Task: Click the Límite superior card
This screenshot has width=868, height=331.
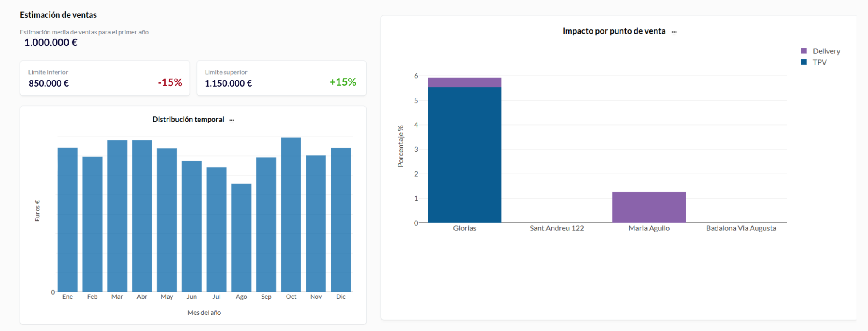Action: [x=281, y=79]
